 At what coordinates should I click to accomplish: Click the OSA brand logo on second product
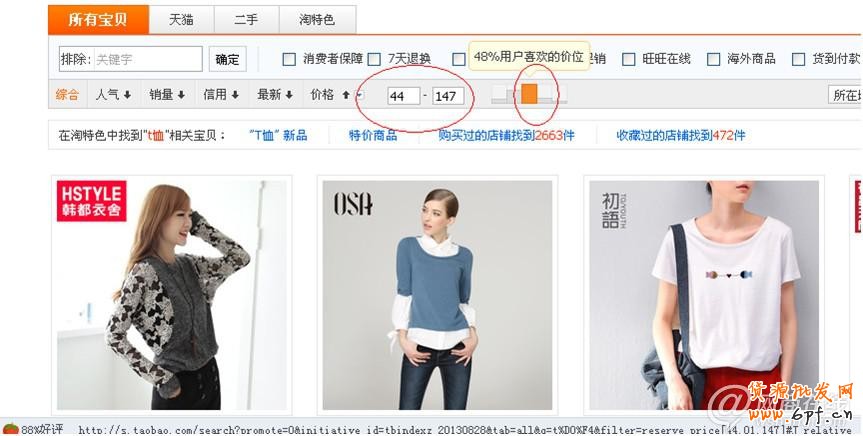pyautogui.click(x=353, y=204)
